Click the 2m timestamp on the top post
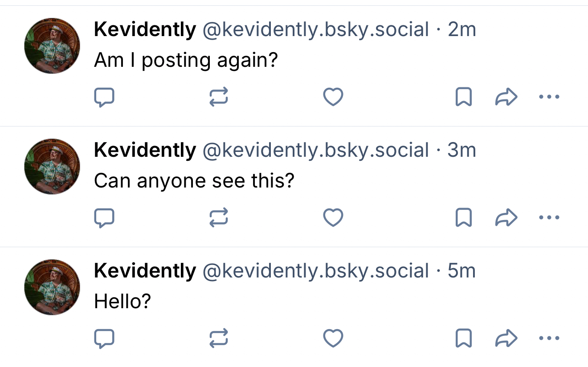 (x=462, y=29)
